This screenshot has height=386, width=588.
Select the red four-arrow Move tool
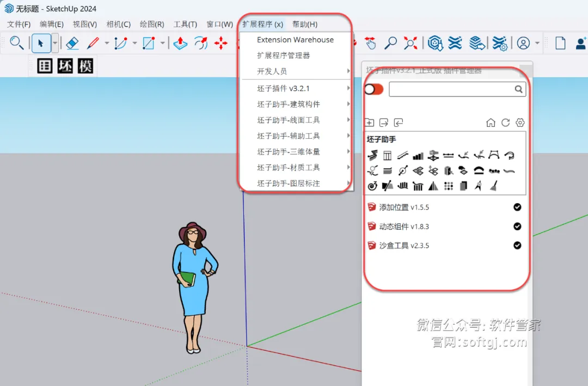pos(221,43)
